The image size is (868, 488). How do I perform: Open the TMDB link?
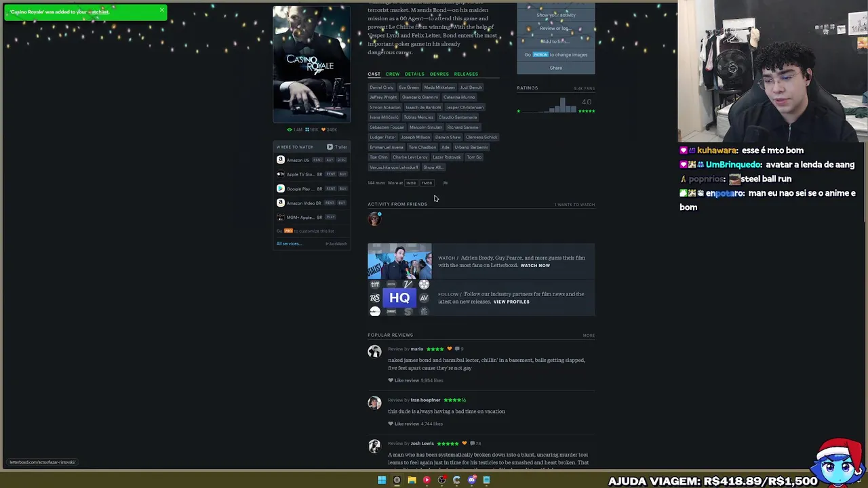[427, 183]
